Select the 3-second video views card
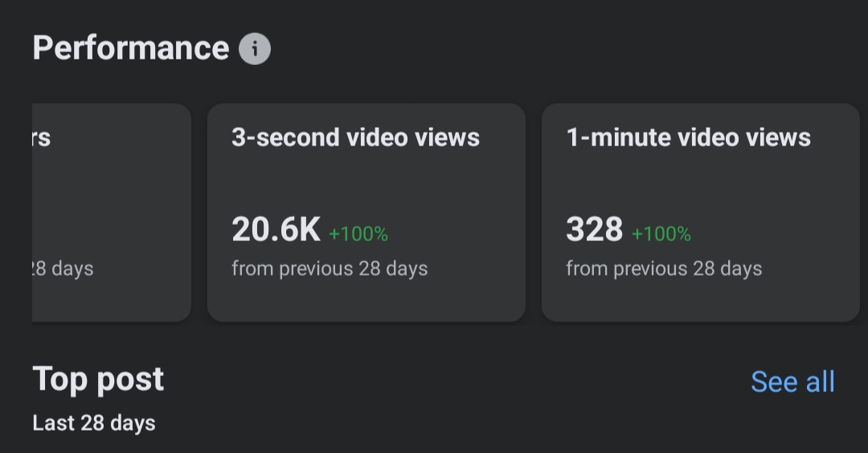The height and width of the screenshot is (453, 868). (366, 212)
